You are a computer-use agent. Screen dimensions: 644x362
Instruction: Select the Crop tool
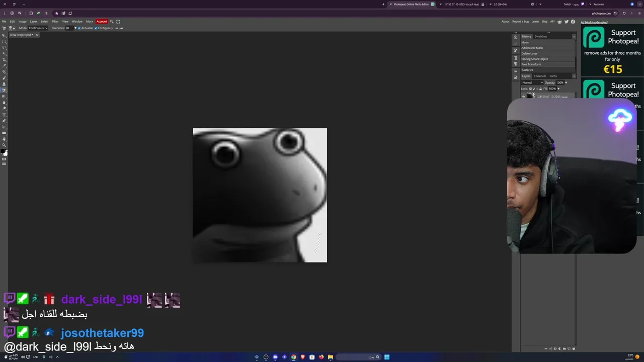click(4, 60)
